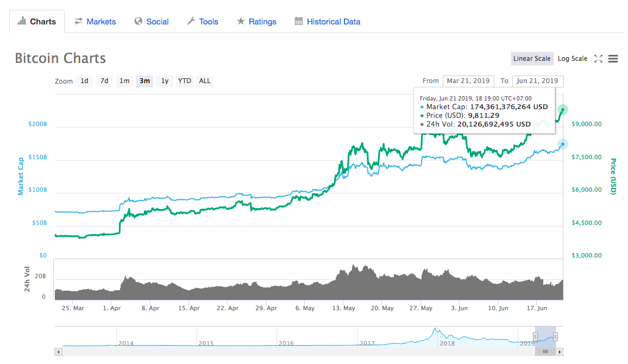
Task: Click the Historical Data calendar icon
Action: click(x=299, y=21)
